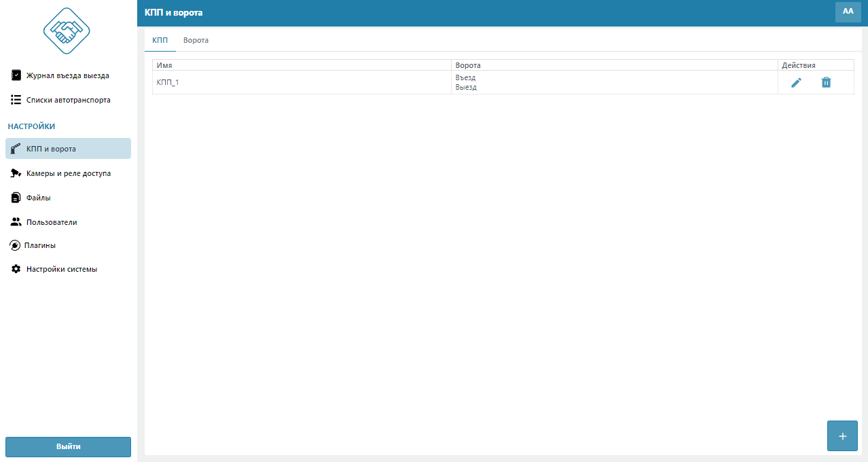
Task: Switch to the Ворота tab
Action: coord(196,40)
